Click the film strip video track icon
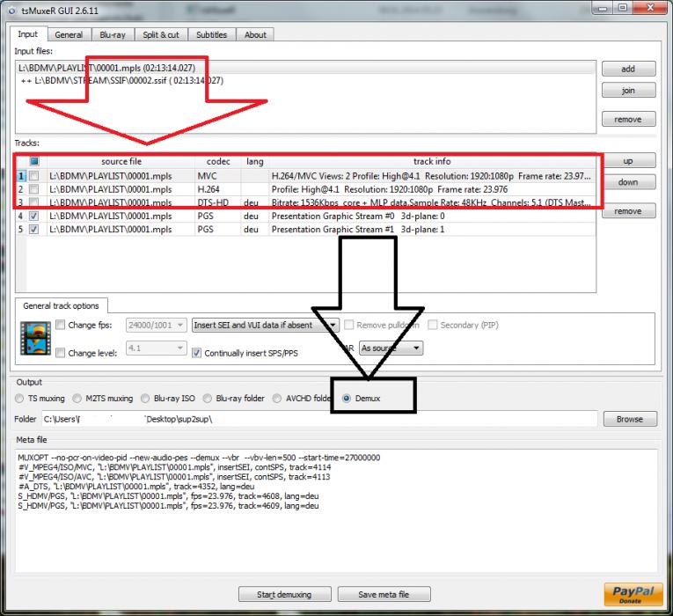 click(x=35, y=338)
